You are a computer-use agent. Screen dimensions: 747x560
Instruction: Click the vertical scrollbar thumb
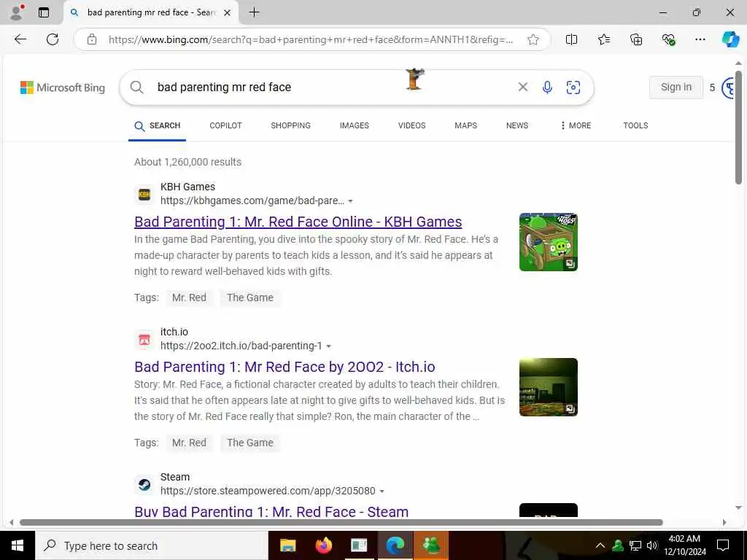pyautogui.click(x=738, y=128)
